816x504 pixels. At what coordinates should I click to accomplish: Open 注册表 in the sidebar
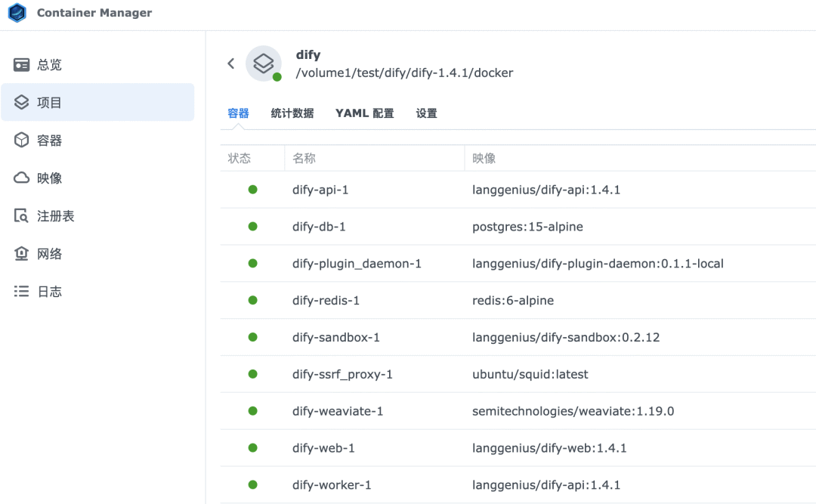pos(97,215)
